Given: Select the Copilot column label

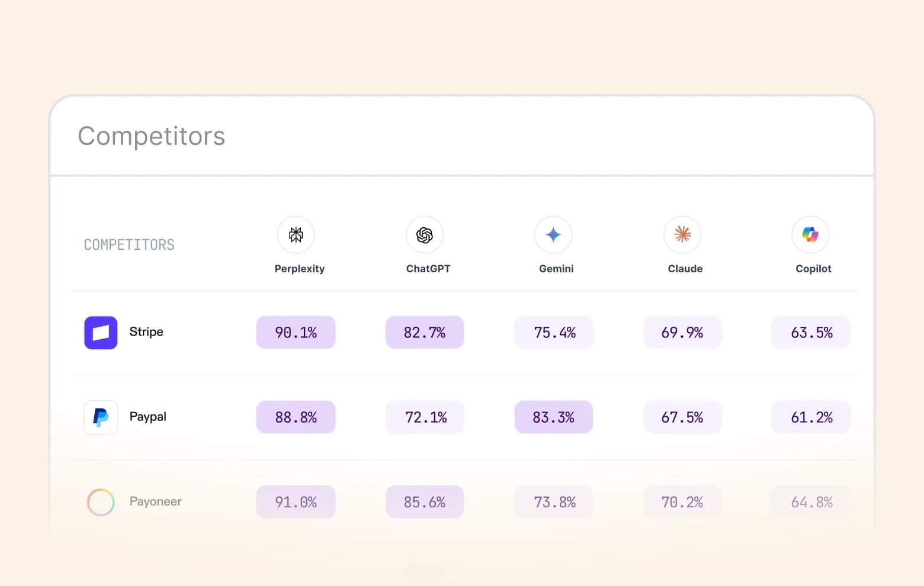Looking at the screenshot, I should [813, 269].
